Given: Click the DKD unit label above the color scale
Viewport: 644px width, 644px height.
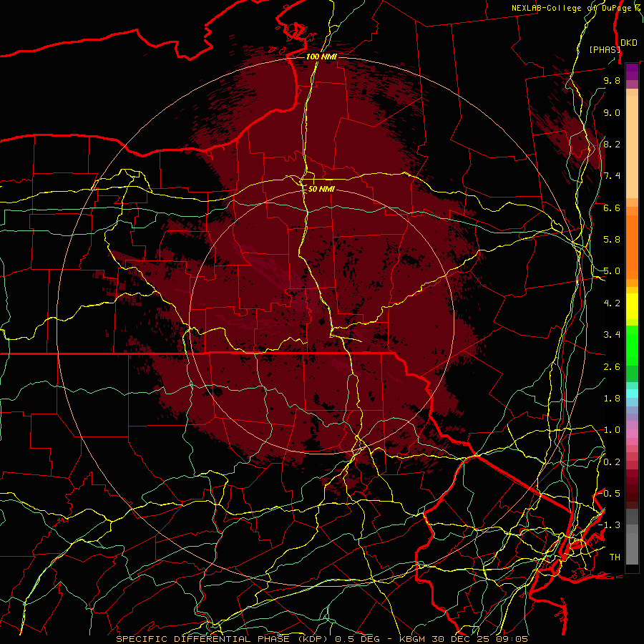Looking at the screenshot, I should (629, 43).
